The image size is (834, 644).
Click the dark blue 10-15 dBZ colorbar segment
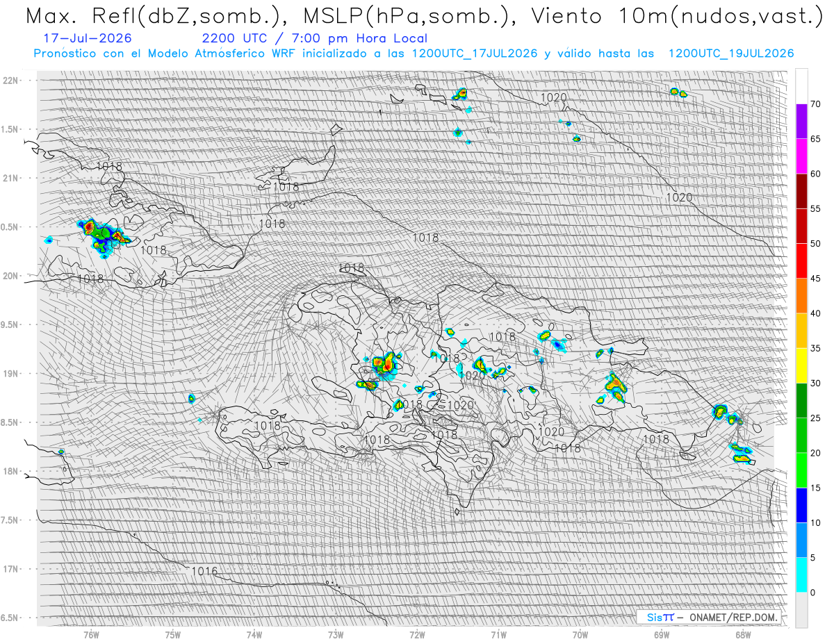(801, 505)
